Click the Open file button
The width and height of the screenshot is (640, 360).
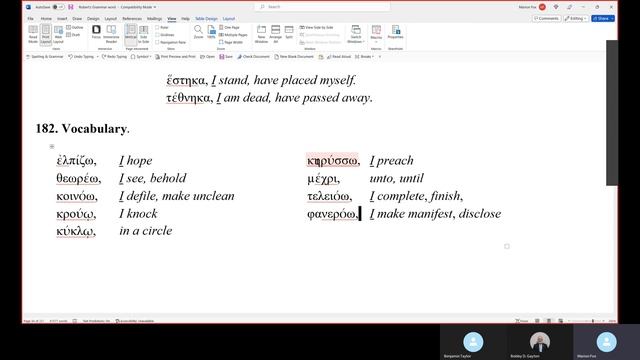pos(207,57)
